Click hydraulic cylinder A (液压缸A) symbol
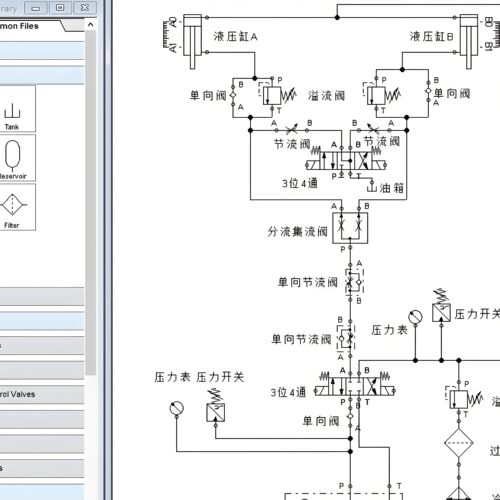 click(192, 42)
